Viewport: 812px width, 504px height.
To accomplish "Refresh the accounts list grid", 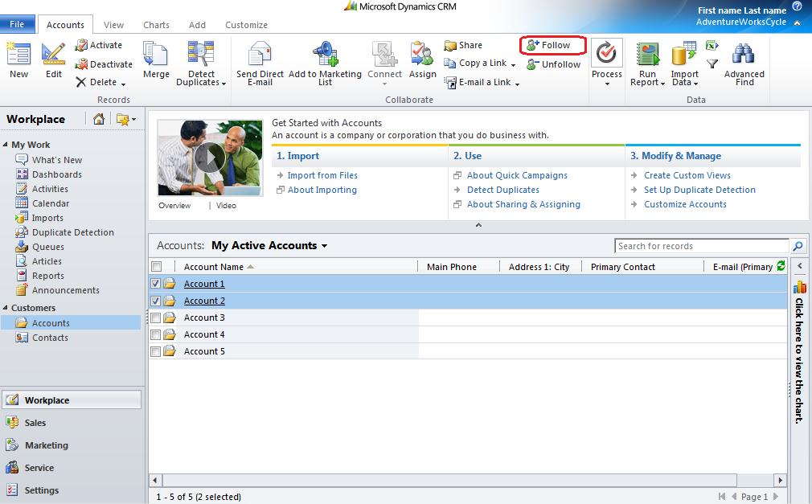I will [x=781, y=266].
